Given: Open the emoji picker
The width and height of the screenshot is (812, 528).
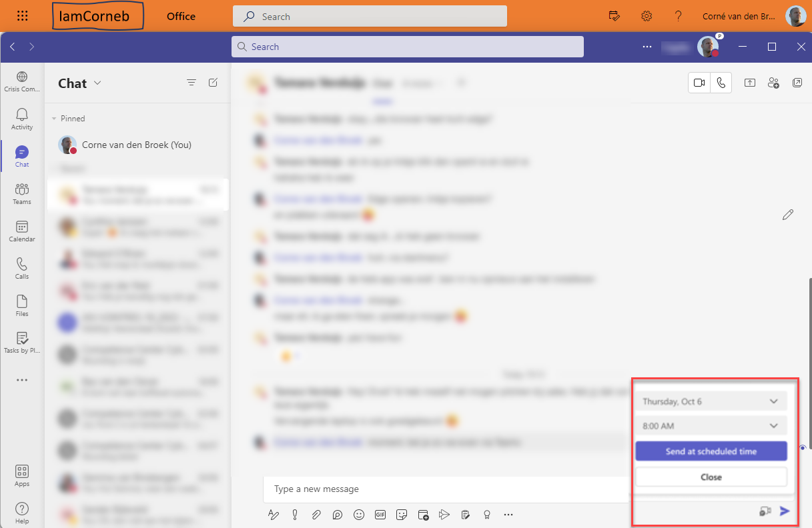Looking at the screenshot, I should point(359,515).
